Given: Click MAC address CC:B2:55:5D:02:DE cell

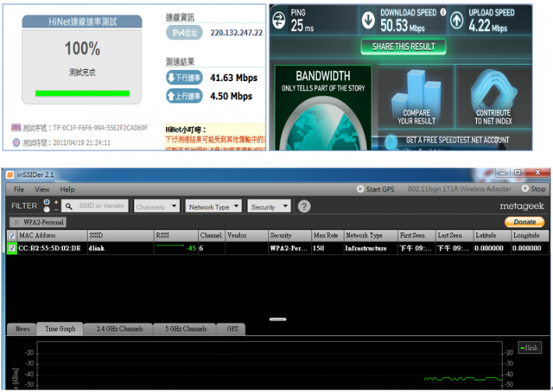Looking at the screenshot, I should tap(49, 248).
